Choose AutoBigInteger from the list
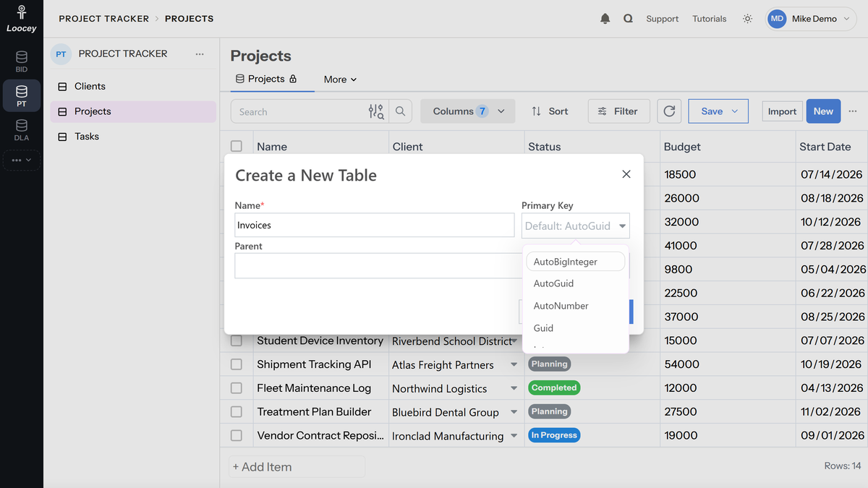Viewport: 868px width, 488px height. tap(576, 261)
